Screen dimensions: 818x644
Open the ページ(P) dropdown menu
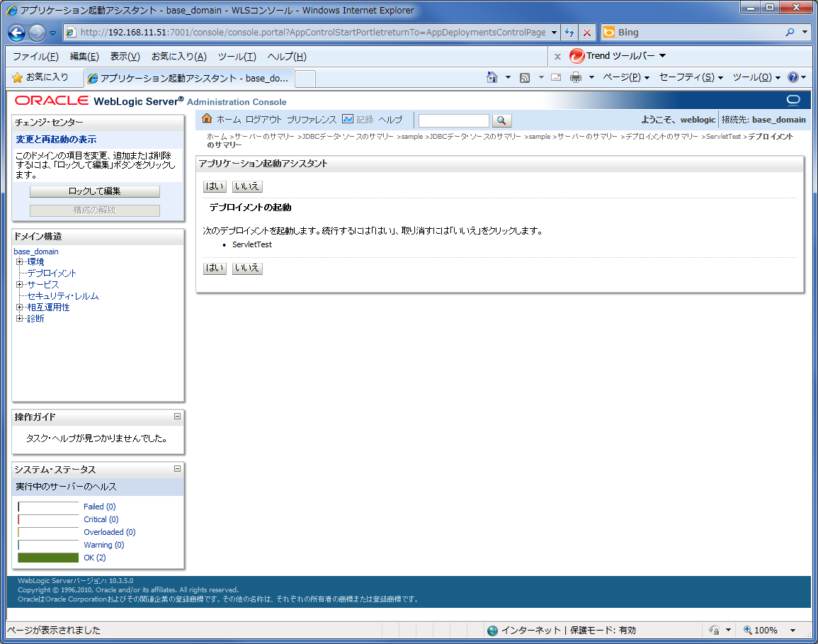point(626,77)
